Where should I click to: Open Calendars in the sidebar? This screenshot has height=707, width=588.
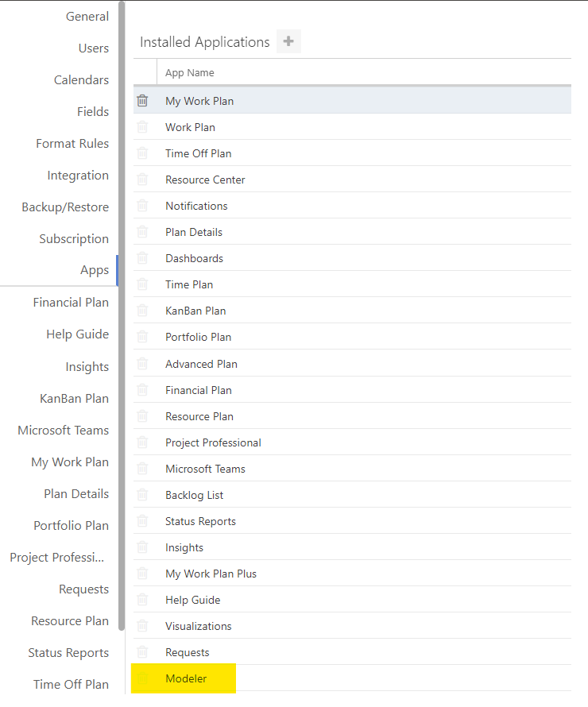point(81,79)
